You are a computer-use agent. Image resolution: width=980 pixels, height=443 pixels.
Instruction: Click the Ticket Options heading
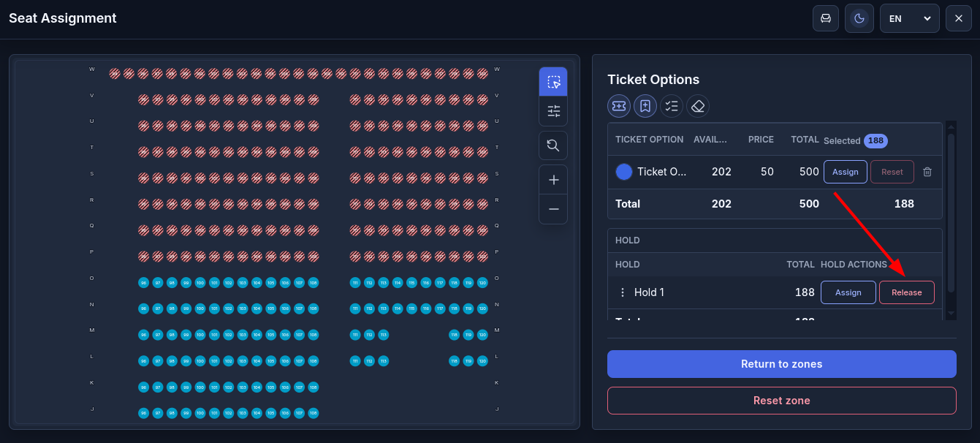[x=653, y=80]
